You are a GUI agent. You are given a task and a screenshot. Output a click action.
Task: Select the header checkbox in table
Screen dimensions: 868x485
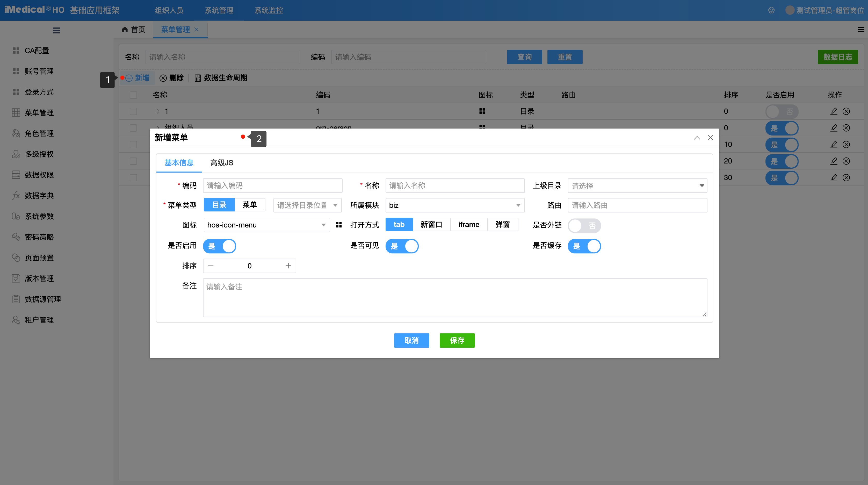click(x=133, y=95)
